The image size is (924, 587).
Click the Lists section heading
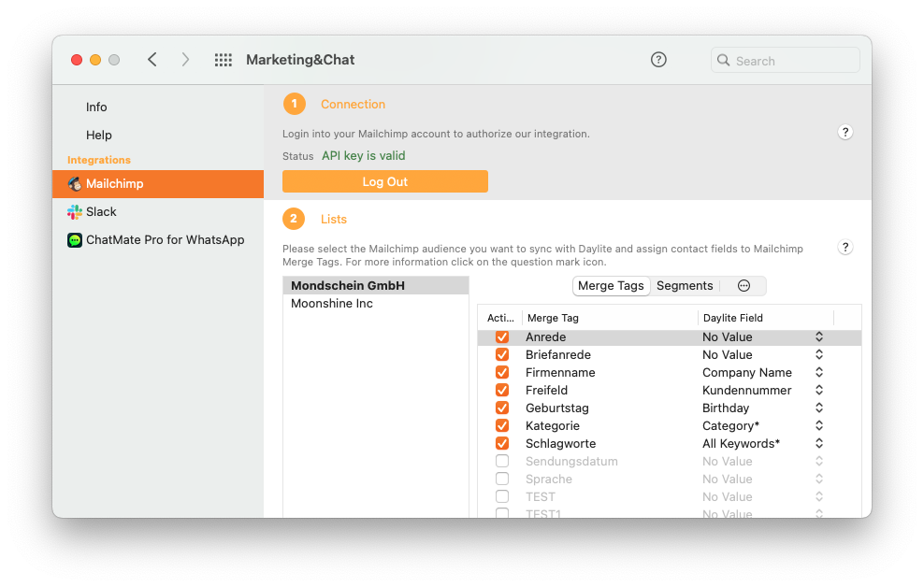334,219
